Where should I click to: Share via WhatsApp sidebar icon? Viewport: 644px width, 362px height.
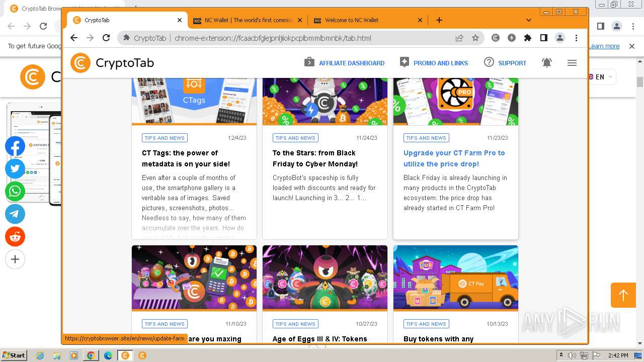[15, 192]
